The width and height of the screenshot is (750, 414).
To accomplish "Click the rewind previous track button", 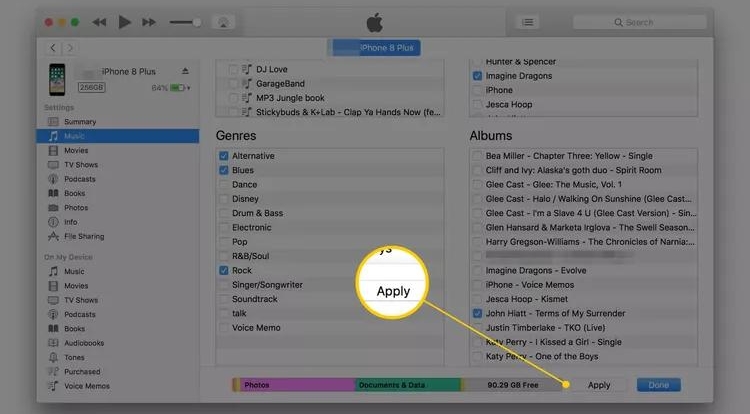I will (x=99, y=22).
